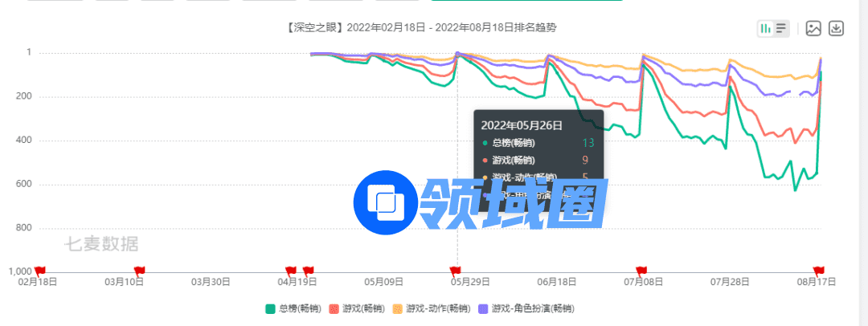The image size is (868, 326).
Task: Open the red flag marker at 03月10日
Action: click(139, 271)
